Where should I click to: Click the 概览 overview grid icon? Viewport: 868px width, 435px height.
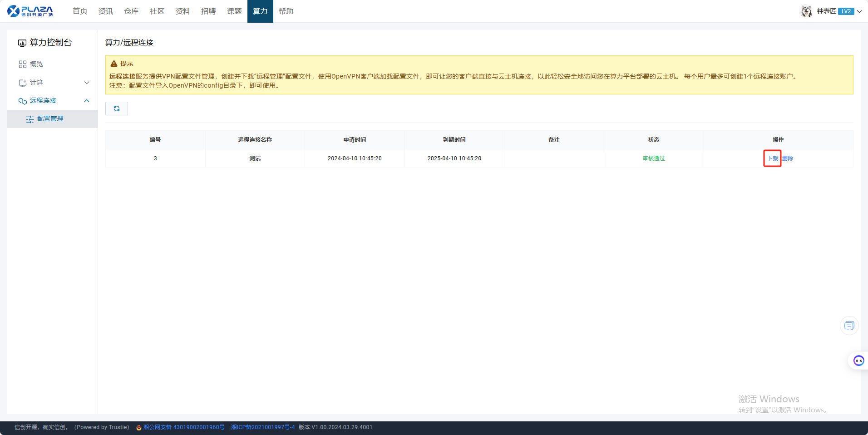pyautogui.click(x=23, y=64)
